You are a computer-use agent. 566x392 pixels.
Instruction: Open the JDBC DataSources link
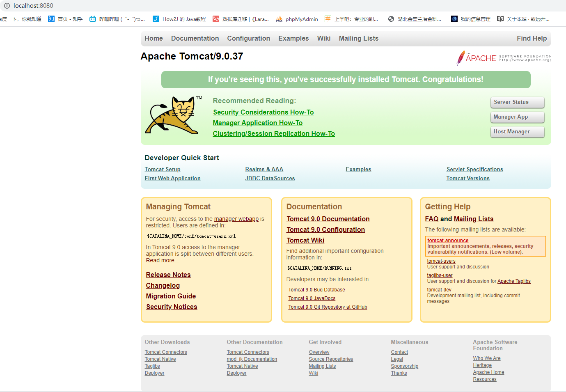click(x=270, y=178)
